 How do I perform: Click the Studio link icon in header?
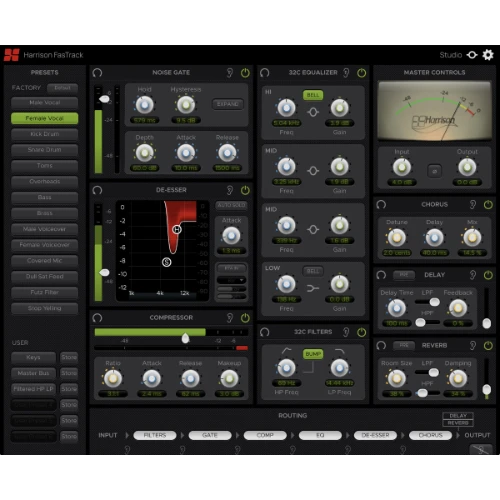(472, 55)
